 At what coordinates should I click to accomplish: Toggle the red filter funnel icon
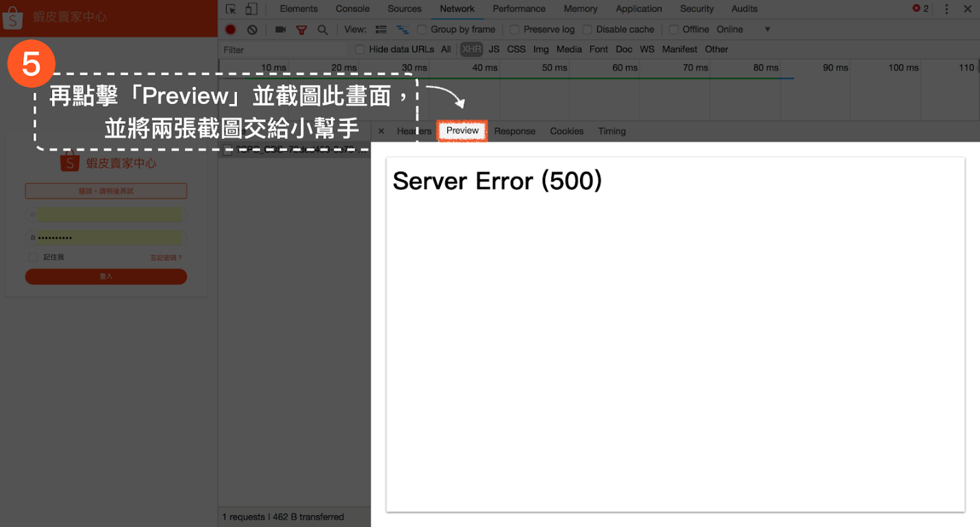pos(301,29)
